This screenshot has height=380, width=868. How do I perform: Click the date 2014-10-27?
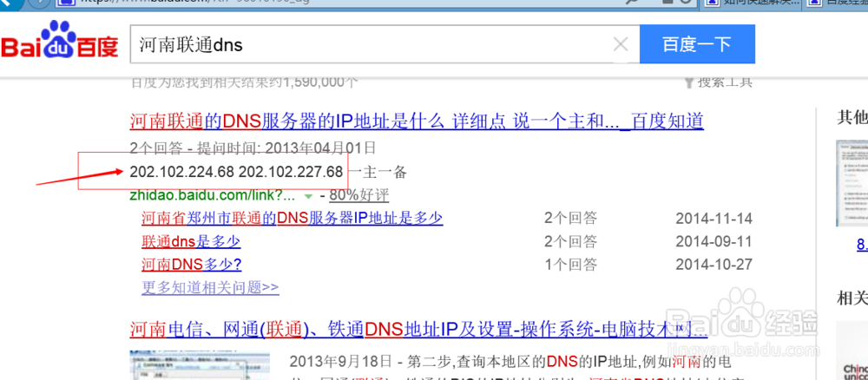[x=714, y=265]
